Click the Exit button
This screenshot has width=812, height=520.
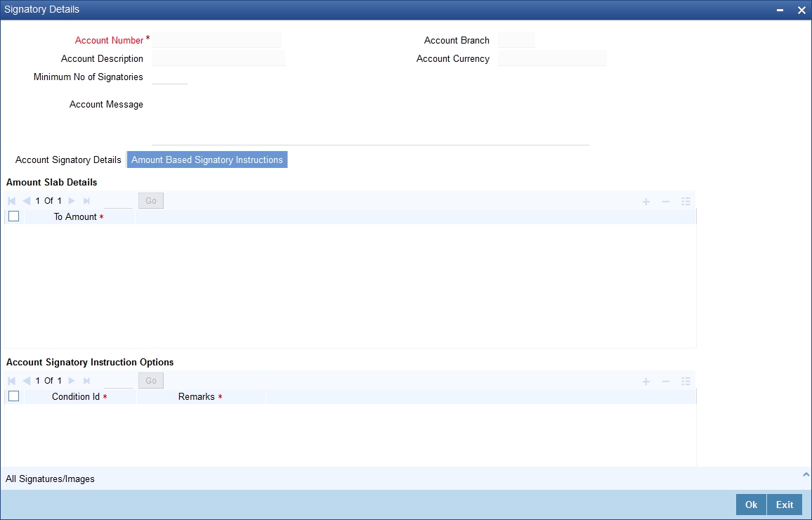[785, 505]
